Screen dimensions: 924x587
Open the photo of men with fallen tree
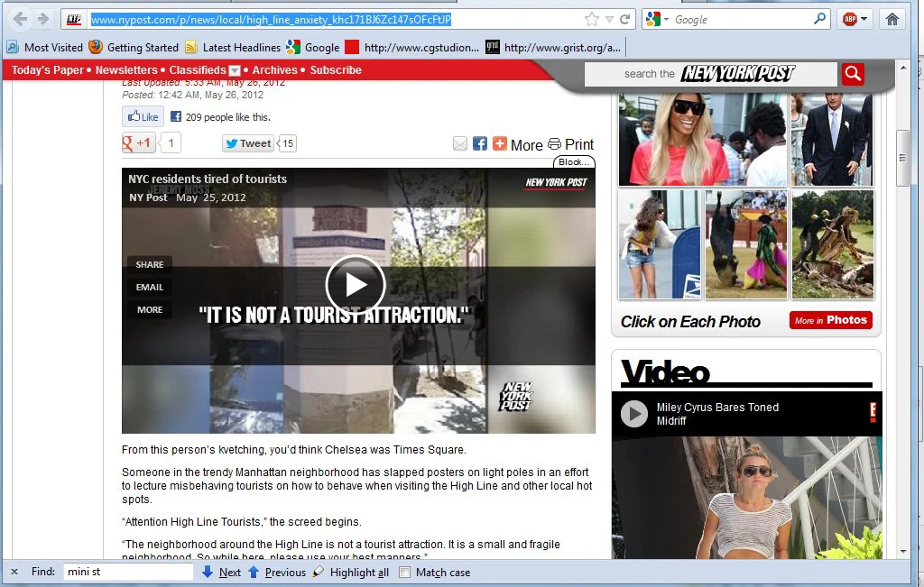coord(833,244)
